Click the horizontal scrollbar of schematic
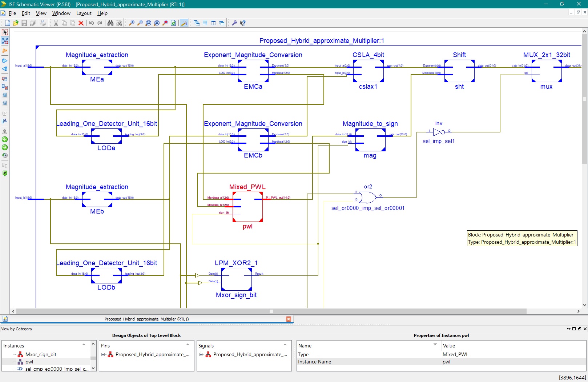588x382 pixels. point(271,311)
